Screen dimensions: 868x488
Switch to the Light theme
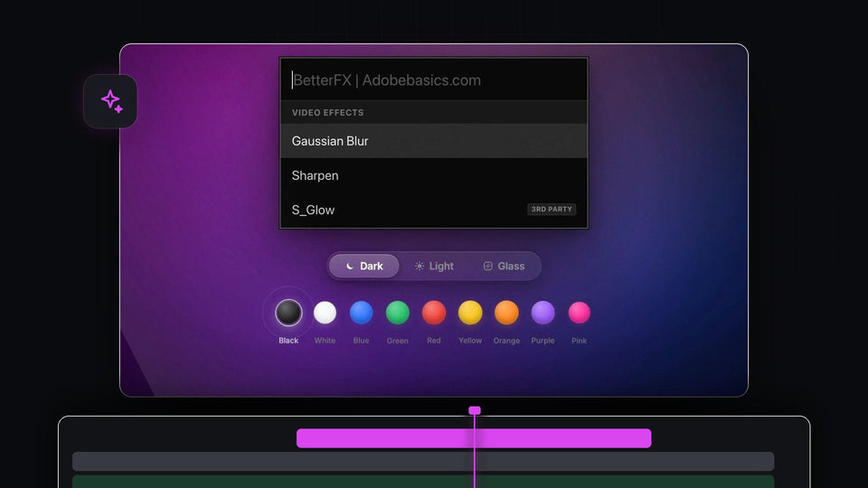click(434, 266)
